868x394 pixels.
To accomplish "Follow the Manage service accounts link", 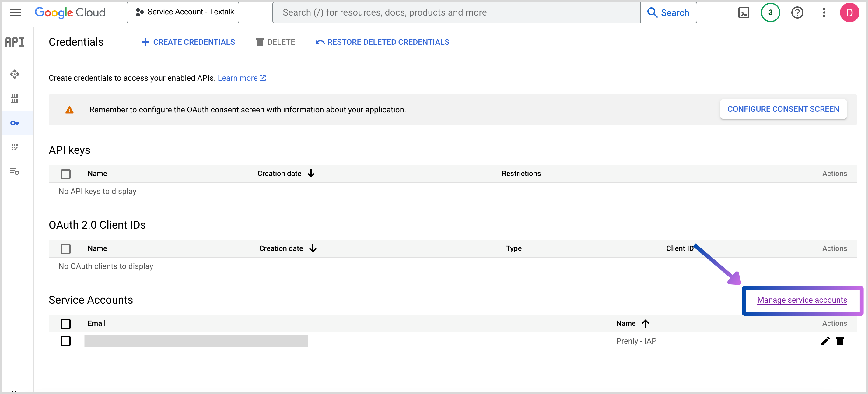I will tap(802, 300).
